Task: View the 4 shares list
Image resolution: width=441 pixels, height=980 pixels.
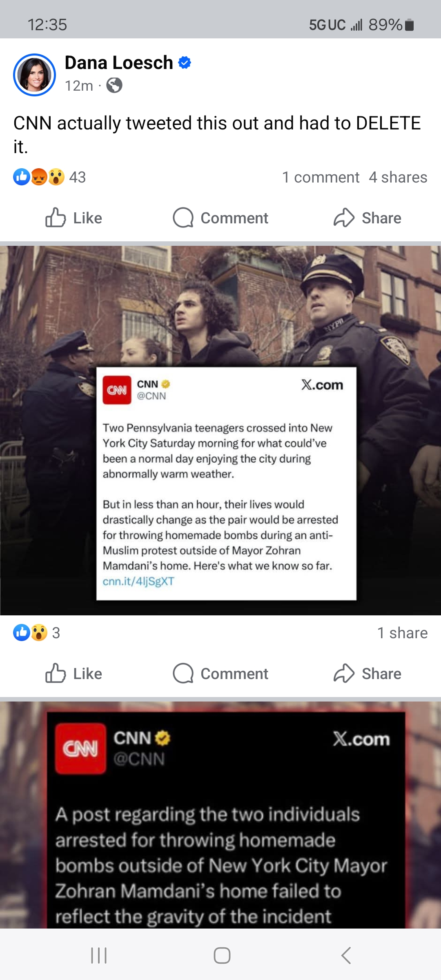Action: [x=398, y=177]
